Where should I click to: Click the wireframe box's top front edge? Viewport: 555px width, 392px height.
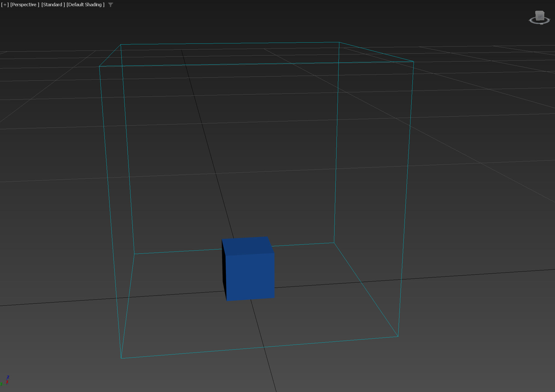point(254,64)
